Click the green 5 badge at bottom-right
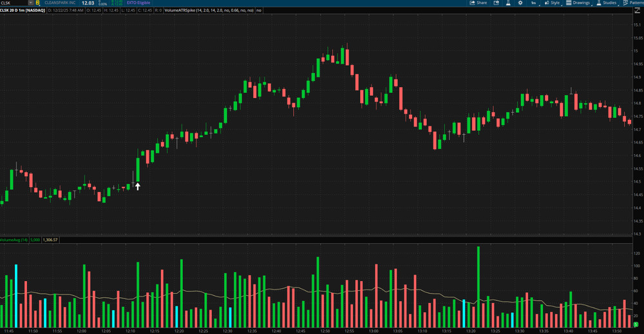 click(x=636, y=324)
